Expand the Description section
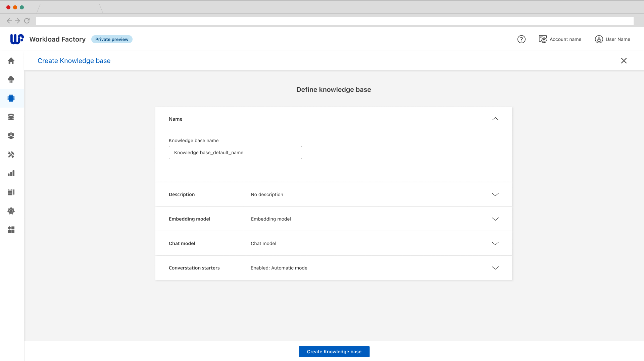This screenshot has height=361, width=644. tap(495, 194)
